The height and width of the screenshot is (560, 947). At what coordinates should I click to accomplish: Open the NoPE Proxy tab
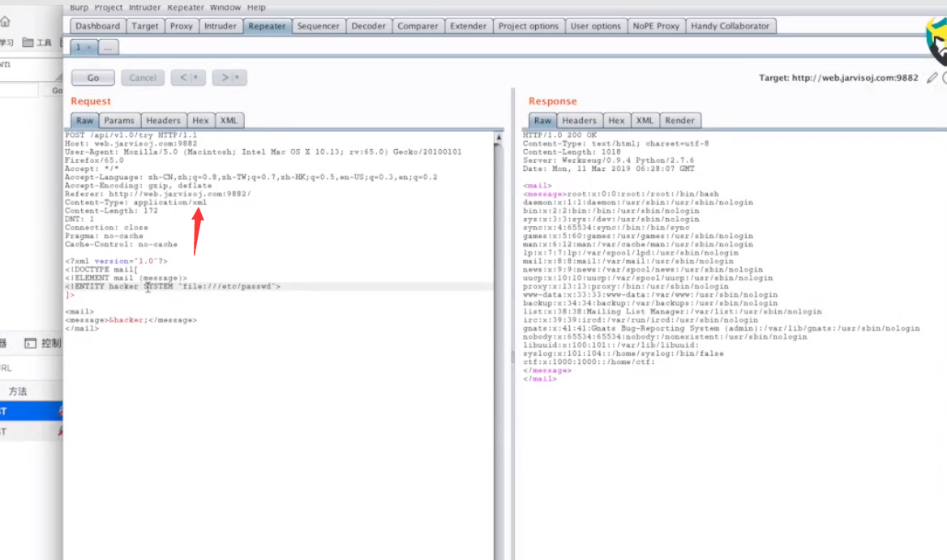656,26
